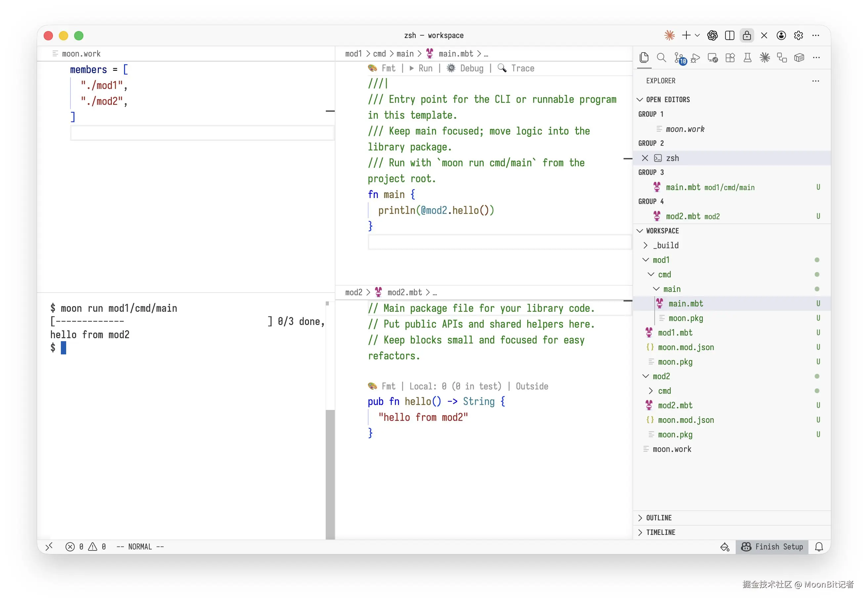Open the Extensions view icon
The height and width of the screenshot is (603, 868).
coord(730,58)
